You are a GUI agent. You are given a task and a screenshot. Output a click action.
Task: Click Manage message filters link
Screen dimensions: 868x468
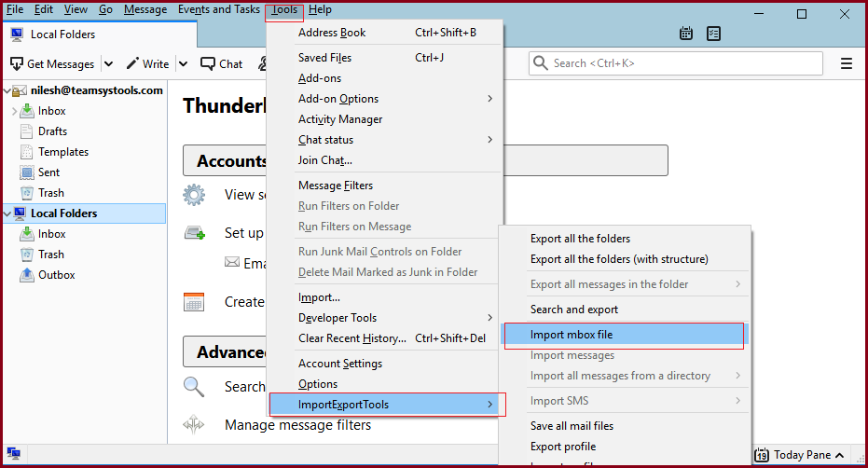pyautogui.click(x=297, y=425)
